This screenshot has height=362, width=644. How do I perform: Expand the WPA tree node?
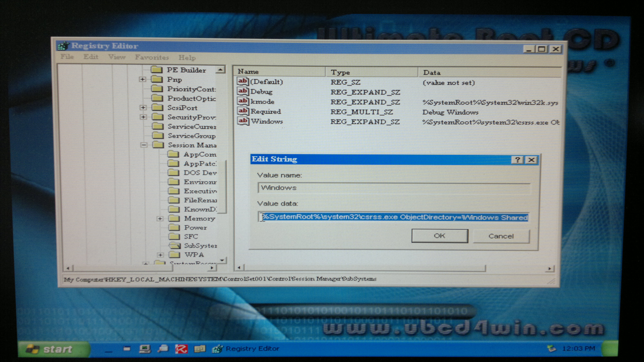(161, 255)
